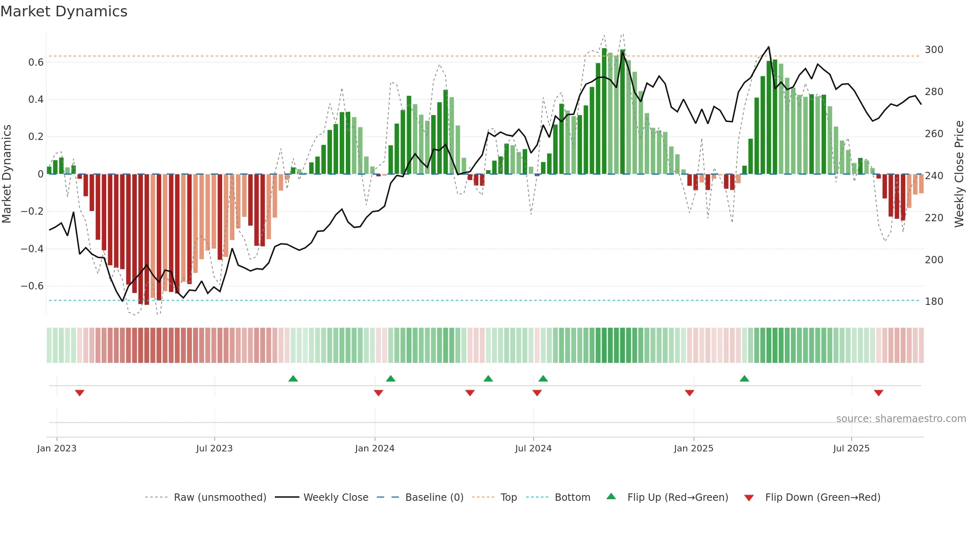This screenshot has height=551, width=980.
Task: Select the Jan 2025 x-axis label
Action: click(x=694, y=448)
